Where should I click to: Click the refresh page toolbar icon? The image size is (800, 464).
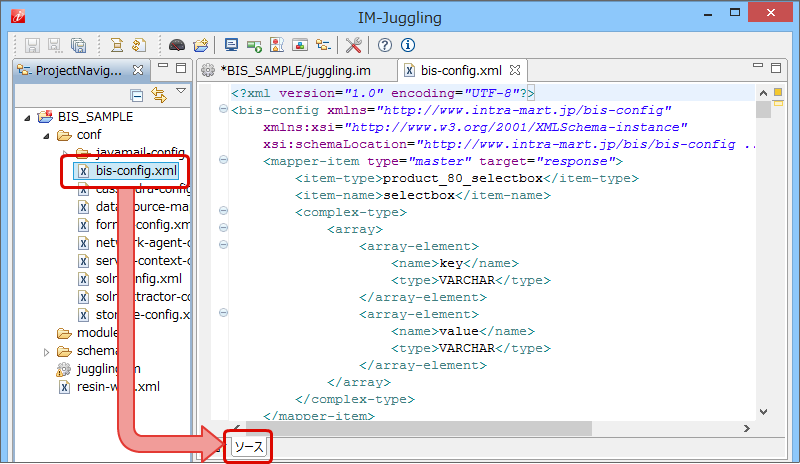139,45
